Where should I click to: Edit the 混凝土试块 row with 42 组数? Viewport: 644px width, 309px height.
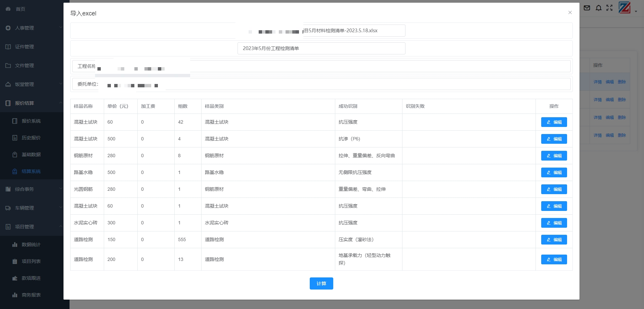pos(554,122)
